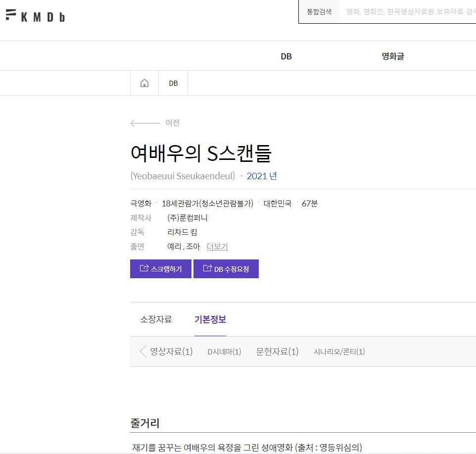Screen dimensions: 476x454
Task: Click the back arrow next to 이전
Action: click(145, 123)
